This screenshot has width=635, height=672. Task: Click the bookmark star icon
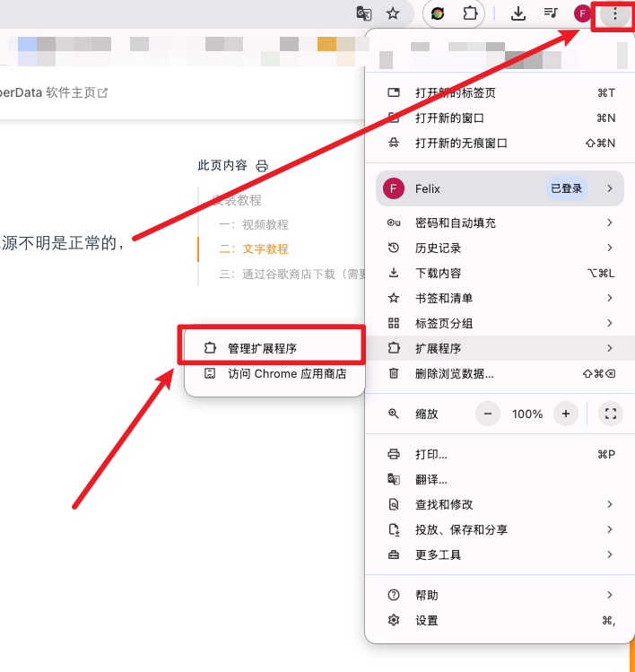pos(392,13)
